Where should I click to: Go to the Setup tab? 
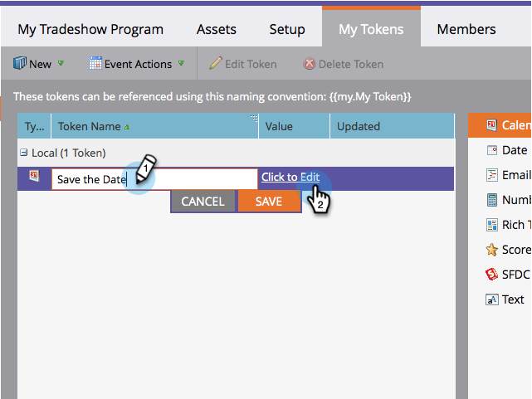(287, 29)
